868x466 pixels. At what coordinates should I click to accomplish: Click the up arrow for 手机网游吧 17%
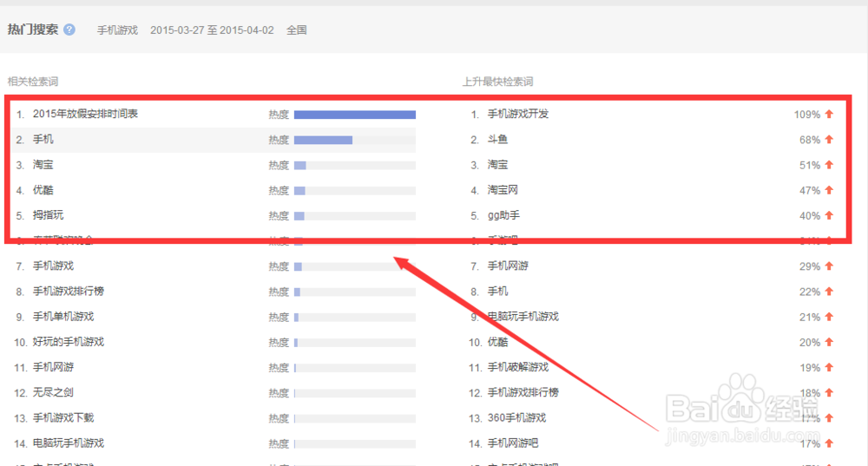click(829, 443)
